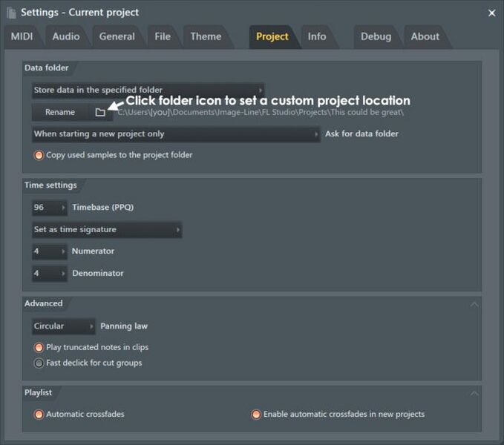Open the Set as time signature dropdown
The height and width of the screenshot is (445, 504).
tap(107, 230)
